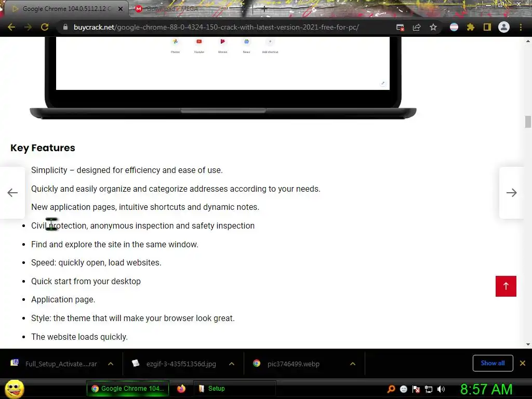The width and height of the screenshot is (532, 399).
Task: Click the white circle tray icon
Action: tap(403, 389)
